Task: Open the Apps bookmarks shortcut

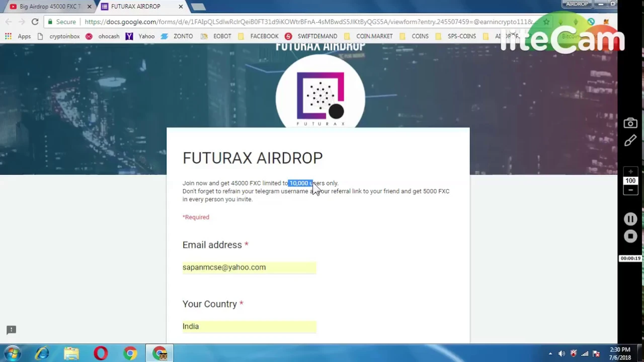Action: [x=18, y=36]
